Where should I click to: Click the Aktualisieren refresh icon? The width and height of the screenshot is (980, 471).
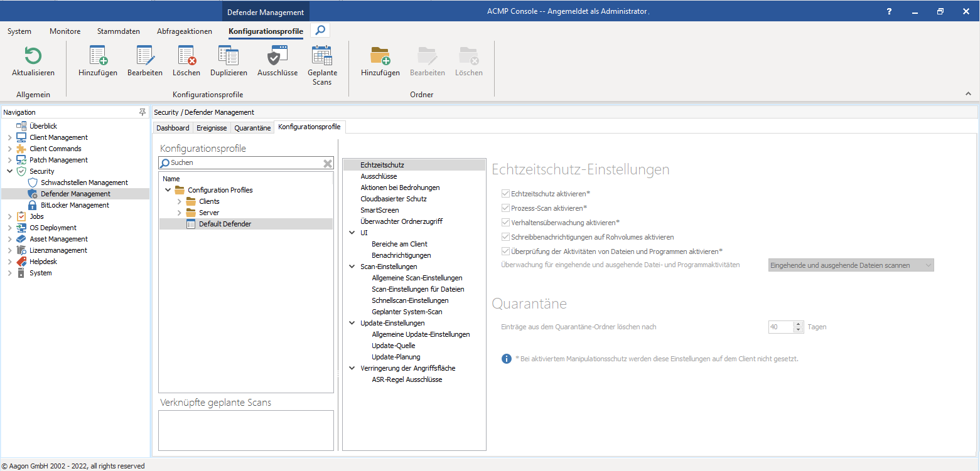click(33, 60)
